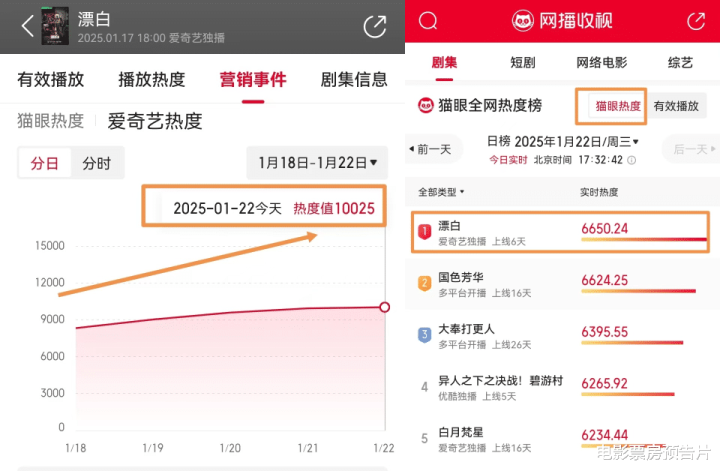Click heat value 6624.25

point(604,280)
